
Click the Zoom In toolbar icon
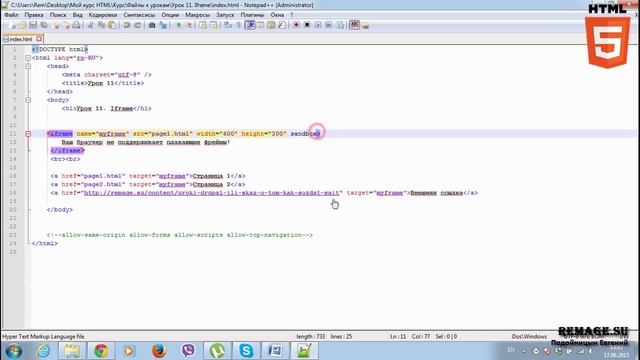point(178,25)
